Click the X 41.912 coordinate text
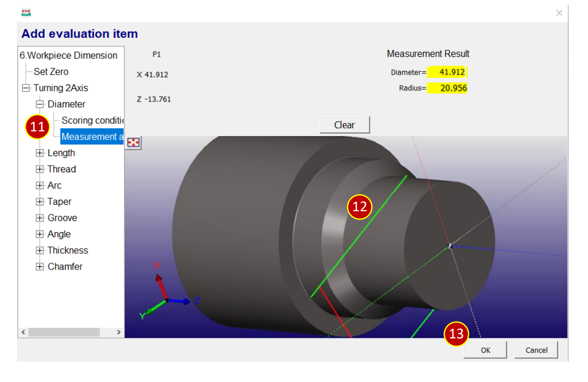Screen dimensions: 588x382 coord(152,75)
